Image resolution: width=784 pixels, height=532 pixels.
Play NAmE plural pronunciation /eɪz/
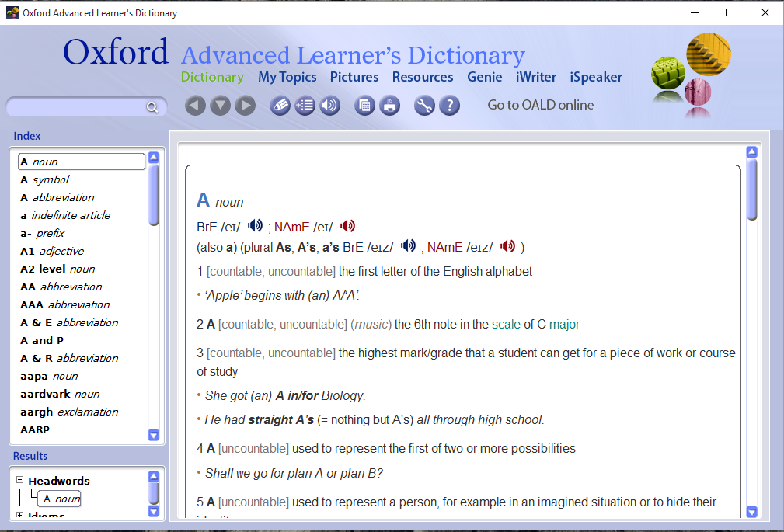click(507, 246)
